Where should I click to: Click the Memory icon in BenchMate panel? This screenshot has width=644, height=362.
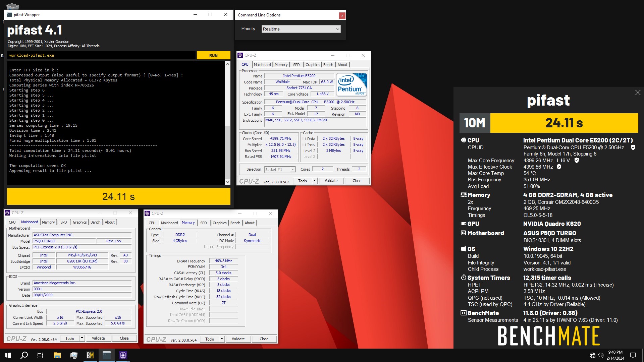point(464,195)
